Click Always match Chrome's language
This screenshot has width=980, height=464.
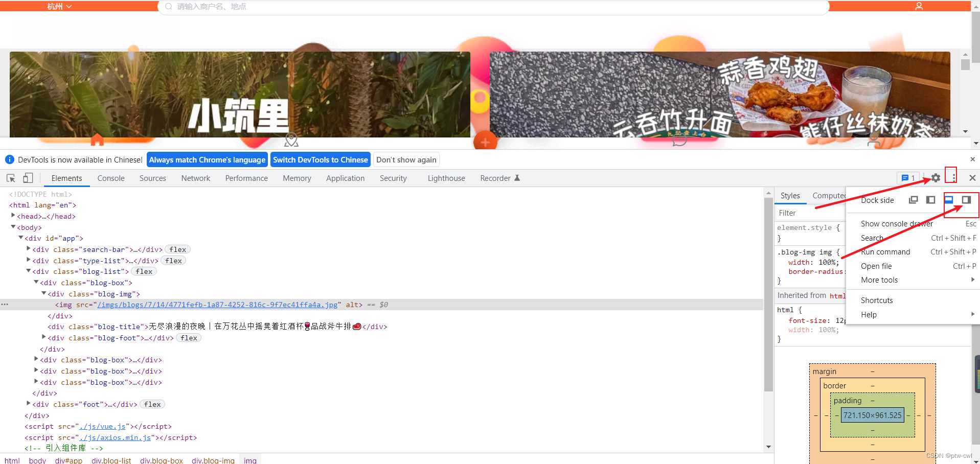pos(207,160)
